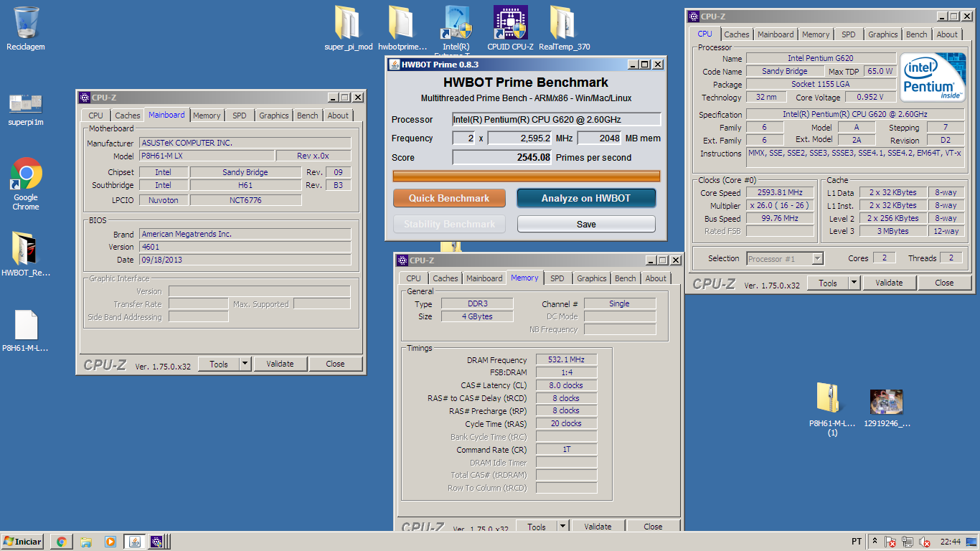This screenshot has height=551, width=980.
Task: Open Graphics tab in right CPU-Z window
Action: (x=882, y=34)
